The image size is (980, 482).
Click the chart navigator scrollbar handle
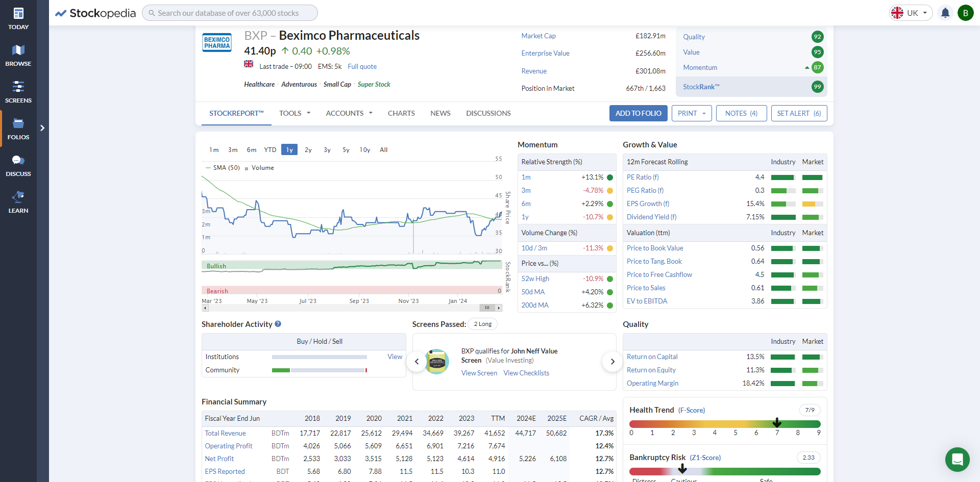point(487,308)
